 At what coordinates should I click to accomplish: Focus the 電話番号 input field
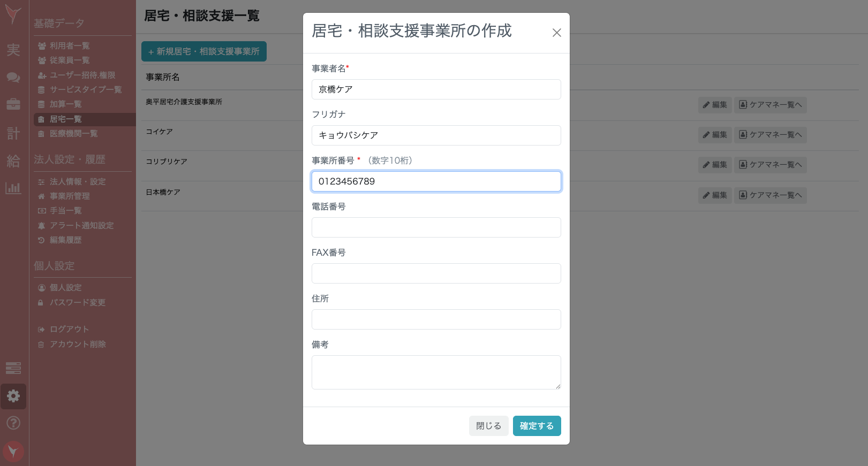tap(436, 227)
